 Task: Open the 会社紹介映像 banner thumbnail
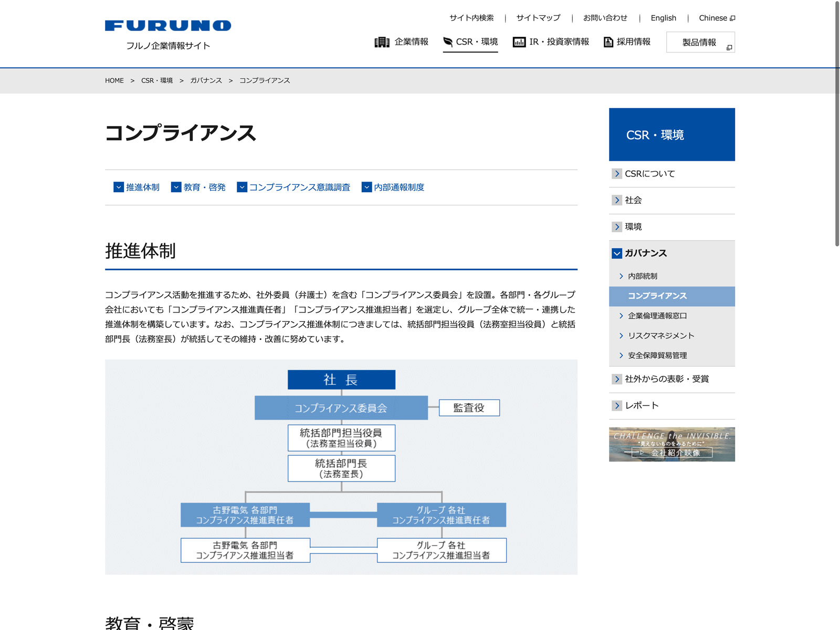pyautogui.click(x=671, y=444)
